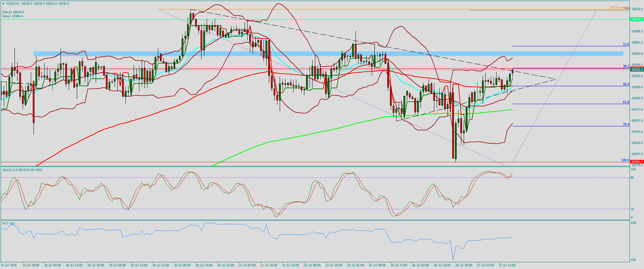Click the 18 Jul 04:00 time label
The height and width of the screenshot is (269, 644).
[52, 265]
